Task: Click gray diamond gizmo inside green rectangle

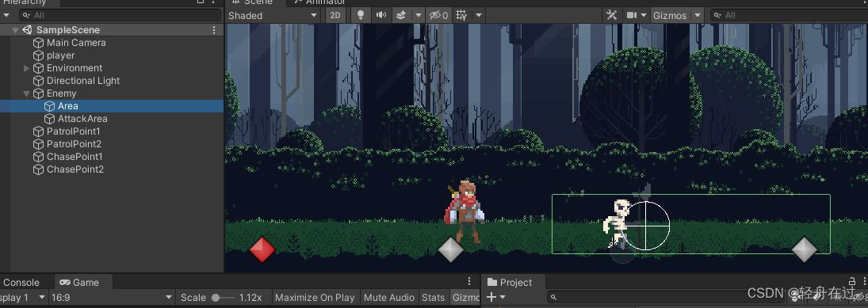Action: tap(805, 249)
